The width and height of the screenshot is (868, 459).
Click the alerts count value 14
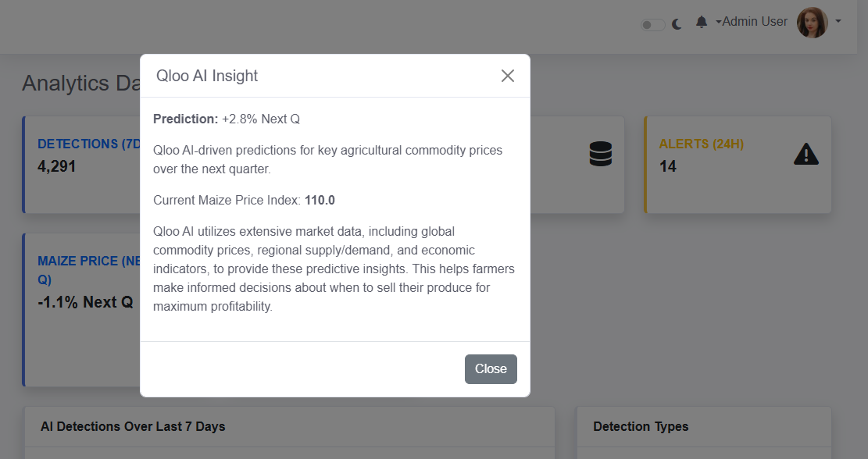coord(668,166)
